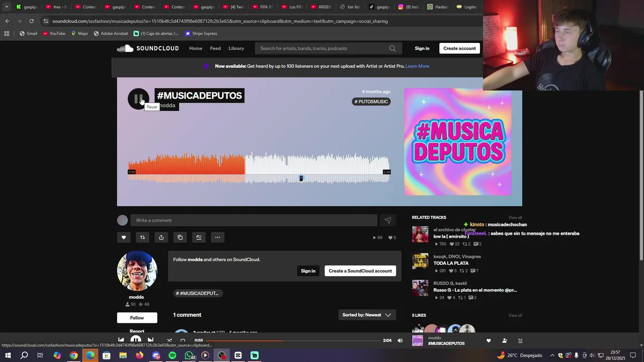Viewport: 644px width, 362px height.
Task: Open the Gmail bookmark
Action: (x=28, y=34)
